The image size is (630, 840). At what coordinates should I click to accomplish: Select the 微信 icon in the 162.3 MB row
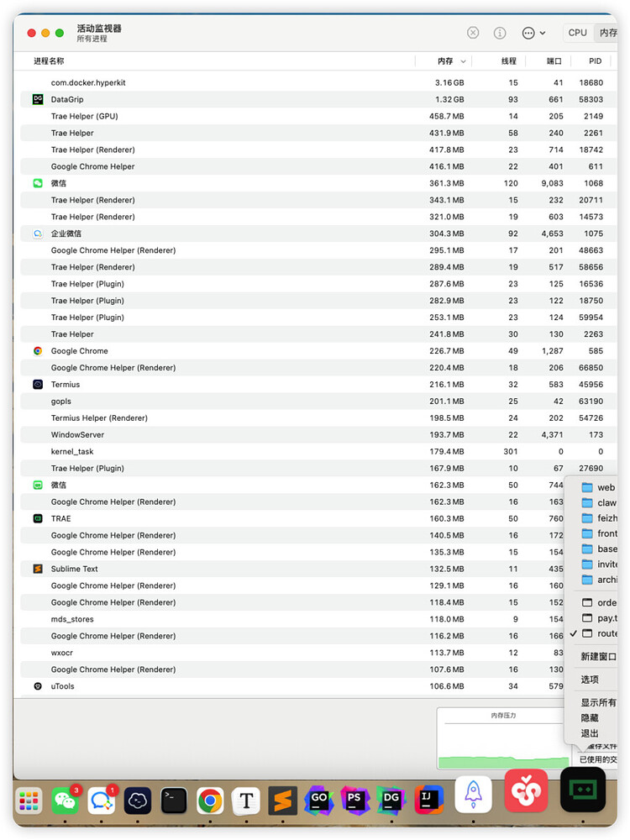coord(38,485)
